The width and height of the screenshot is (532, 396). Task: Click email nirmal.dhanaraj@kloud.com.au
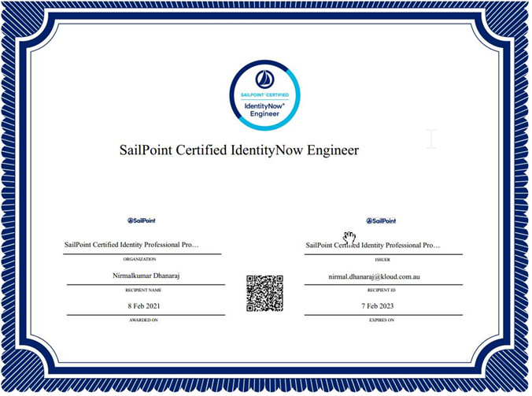(374, 276)
